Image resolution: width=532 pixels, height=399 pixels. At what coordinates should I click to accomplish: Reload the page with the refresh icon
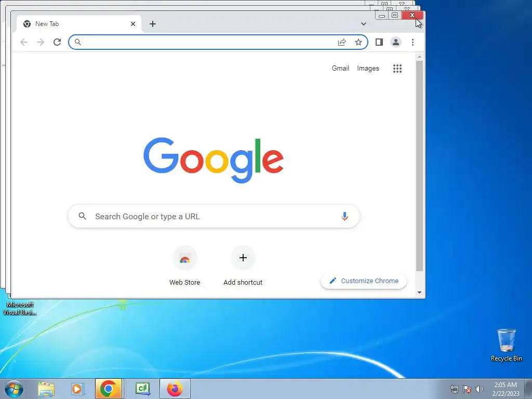coord(57,42)
